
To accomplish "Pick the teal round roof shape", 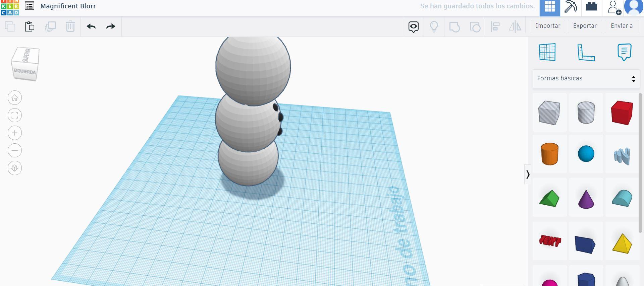I will tap(622, 198).
